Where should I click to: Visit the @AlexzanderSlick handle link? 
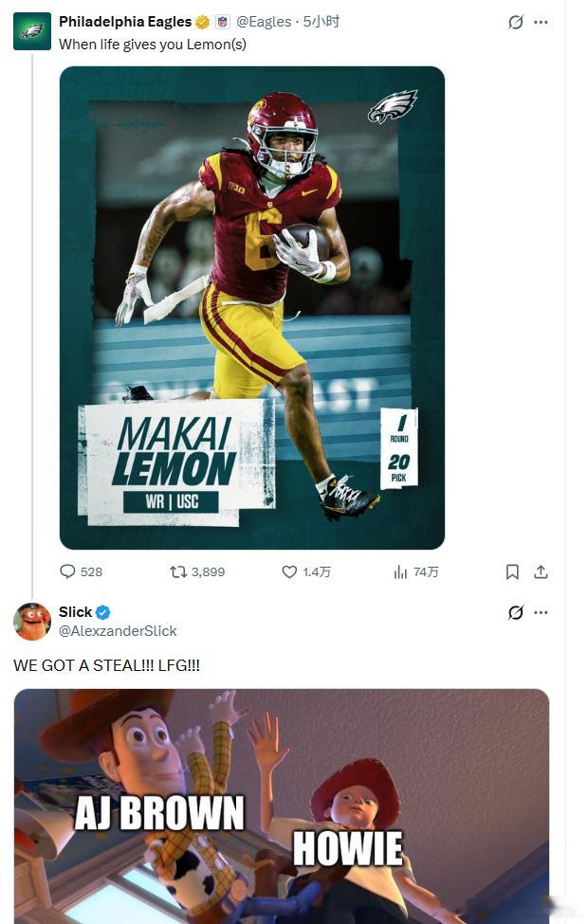click(118, 631)
